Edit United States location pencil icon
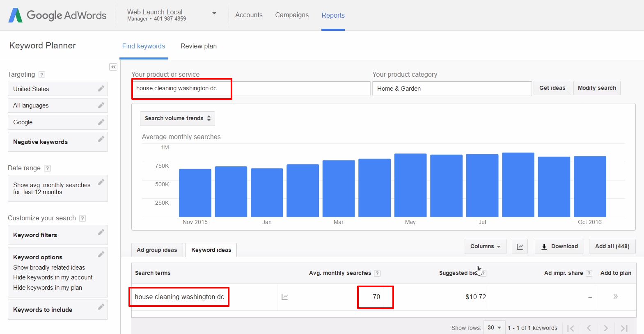The width and height of the screenshot is (644, 334). [101, 89]
